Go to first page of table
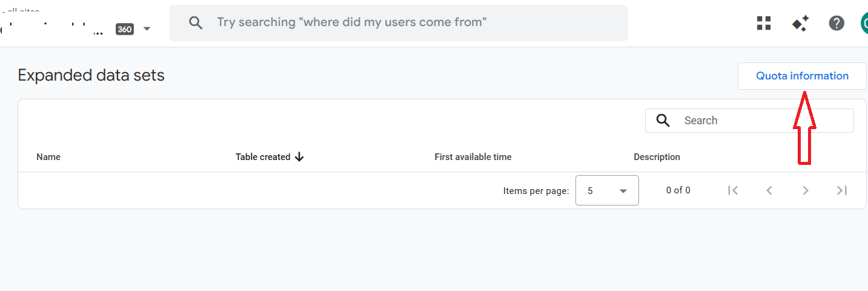 [733, 190]
